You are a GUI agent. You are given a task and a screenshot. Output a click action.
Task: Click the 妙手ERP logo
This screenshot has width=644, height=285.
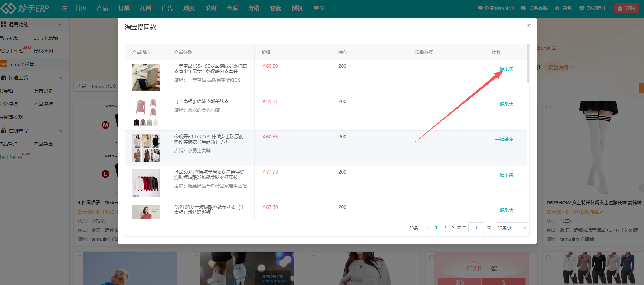(25, 8)
